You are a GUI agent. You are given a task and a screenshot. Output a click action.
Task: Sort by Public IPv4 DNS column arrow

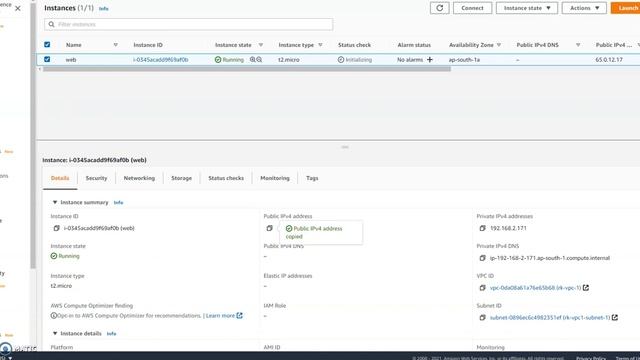[578, 45]
